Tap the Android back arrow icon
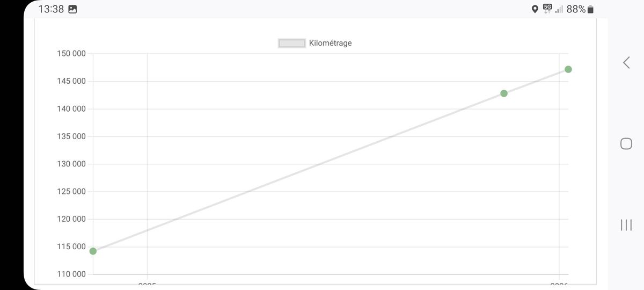Screen dimensions: 644x290 click(x=626, y=62)
